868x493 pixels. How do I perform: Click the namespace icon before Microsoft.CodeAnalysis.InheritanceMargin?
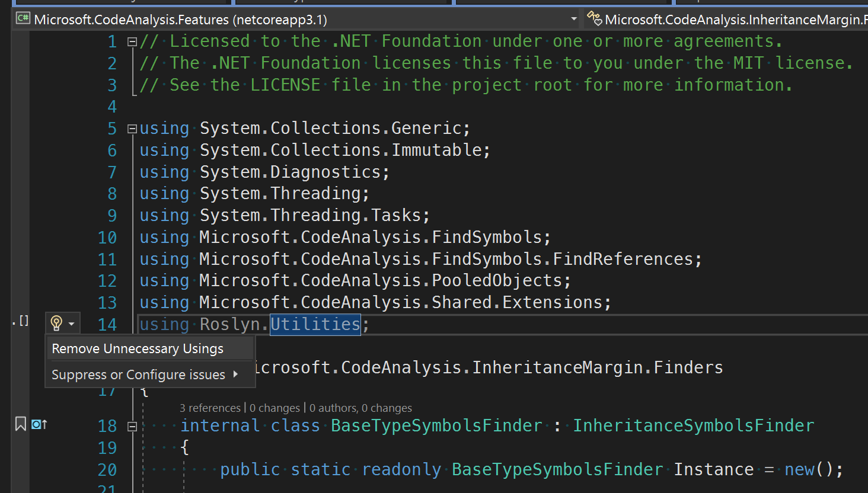pos(593,18)
